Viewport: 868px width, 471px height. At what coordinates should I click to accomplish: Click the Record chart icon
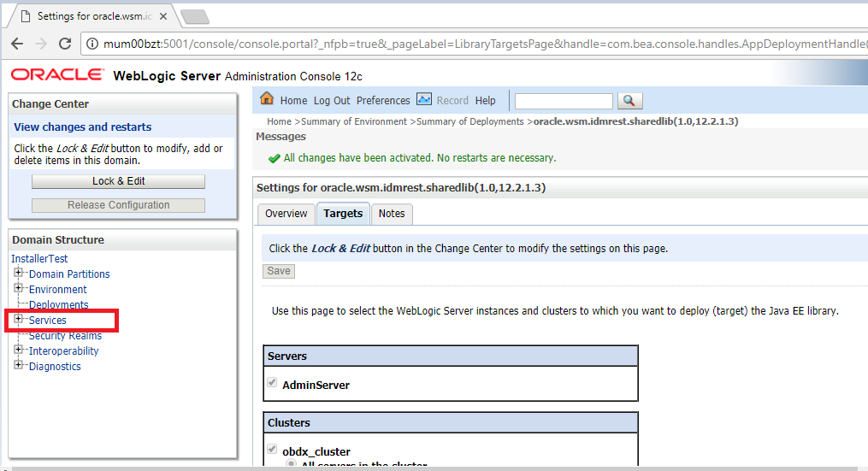pos(424,99)
